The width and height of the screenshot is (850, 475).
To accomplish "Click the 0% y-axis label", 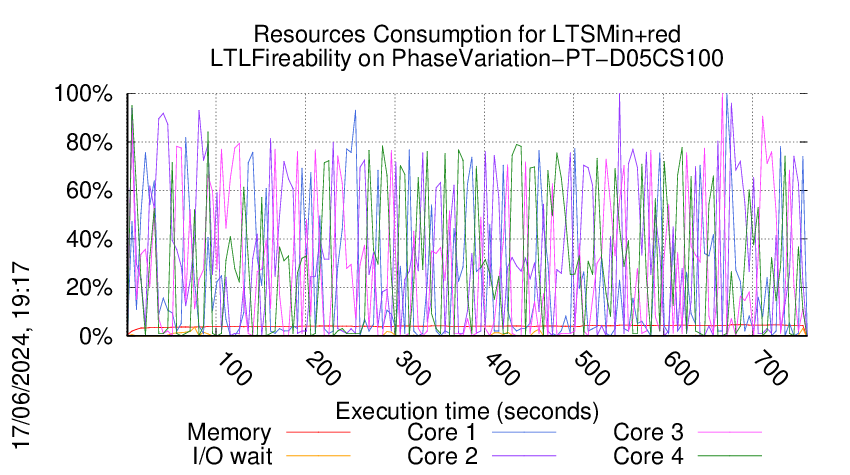I will tap(96, 336).
